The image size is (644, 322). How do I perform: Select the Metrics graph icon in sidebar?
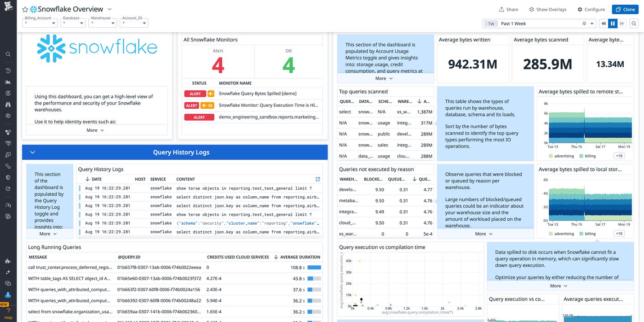coord(8,82)
